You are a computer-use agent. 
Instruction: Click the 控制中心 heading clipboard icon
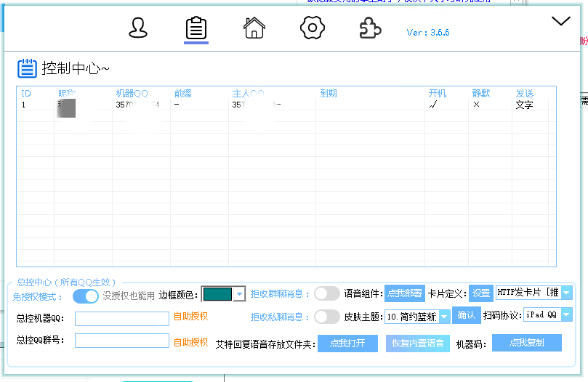27,68
